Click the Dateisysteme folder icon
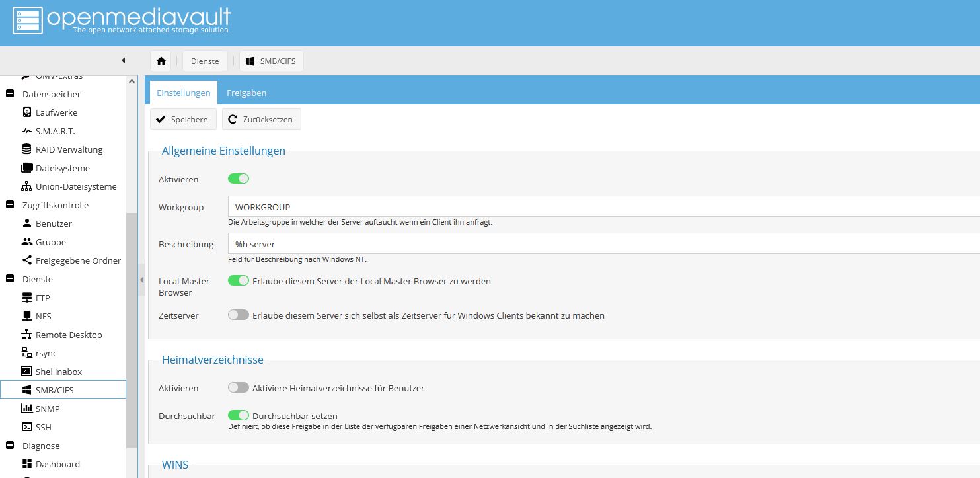This screenshot has width=980, height=478. [26, 168]
